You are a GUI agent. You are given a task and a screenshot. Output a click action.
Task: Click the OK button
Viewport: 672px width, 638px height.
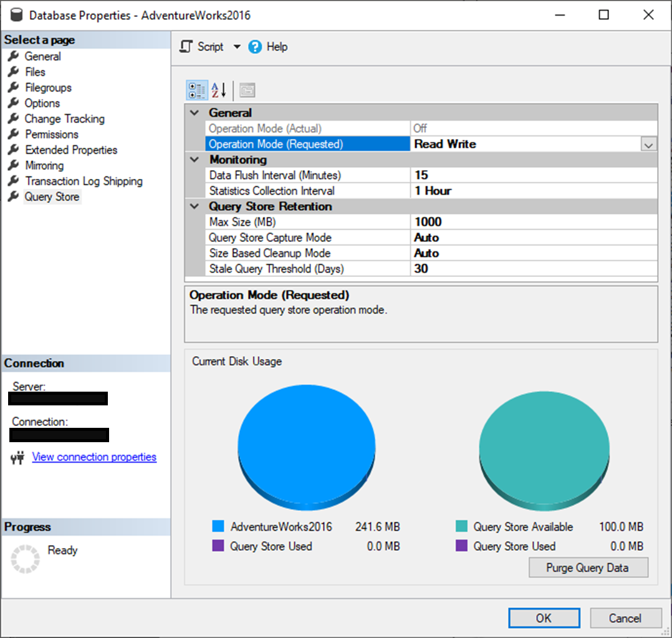tap(544, 618)
